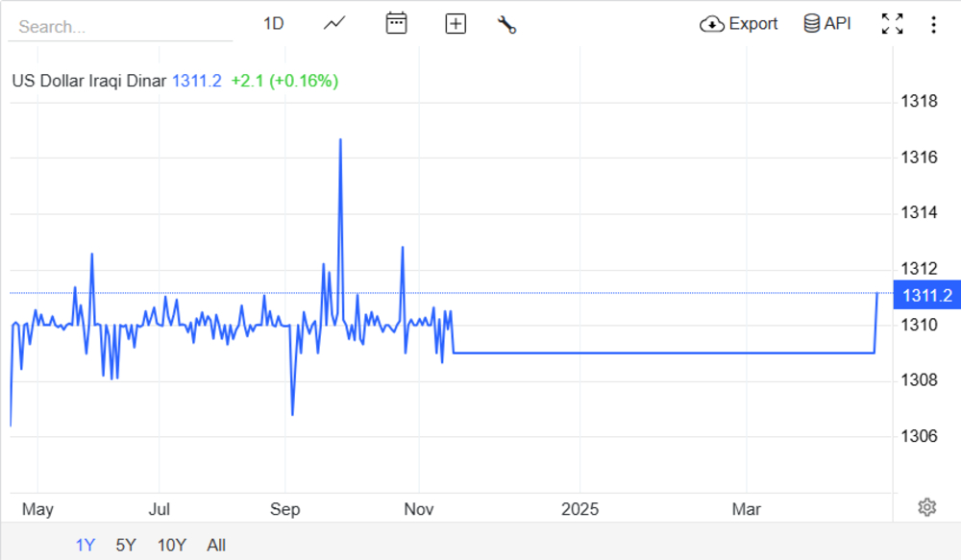Click the cloud download Export icon
Viewport: 961px width, 560px height.
(x=711, y=24)
